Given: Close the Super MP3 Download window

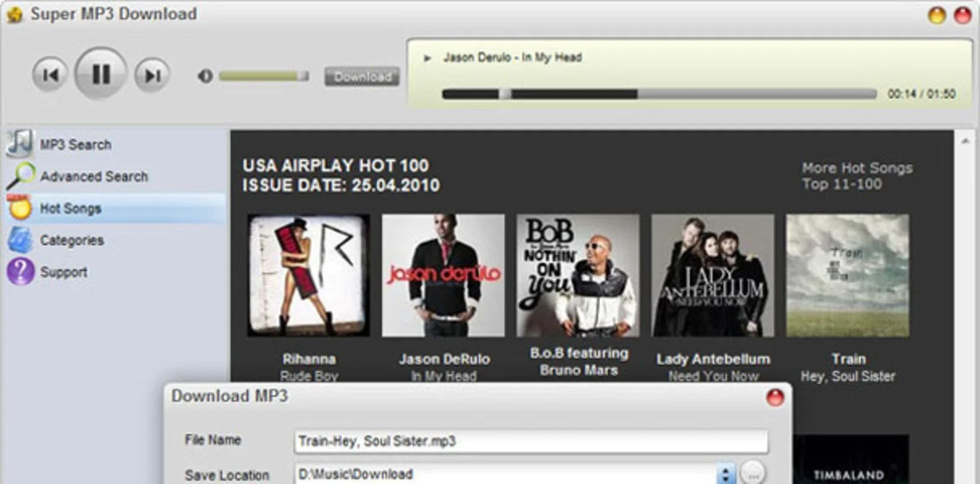Looking at the screenshot, I should pyautogui.click(x=962, y=15).
